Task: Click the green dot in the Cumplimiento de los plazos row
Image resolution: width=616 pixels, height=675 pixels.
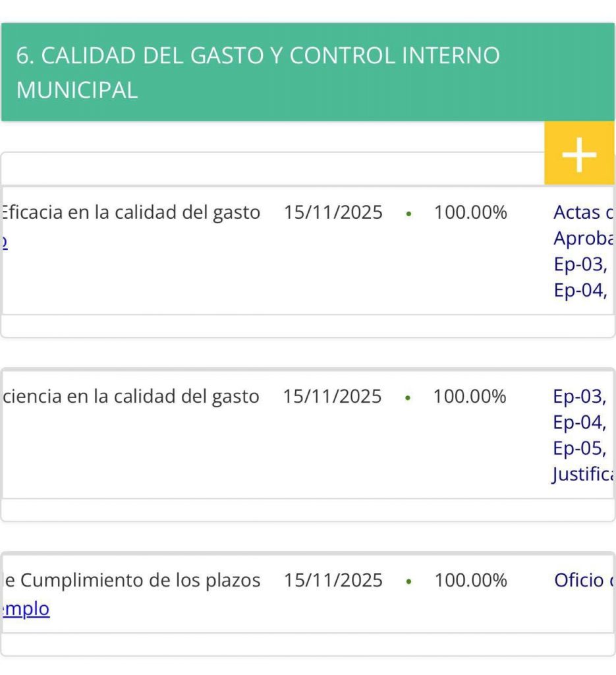Action: [x=408, y=582]
